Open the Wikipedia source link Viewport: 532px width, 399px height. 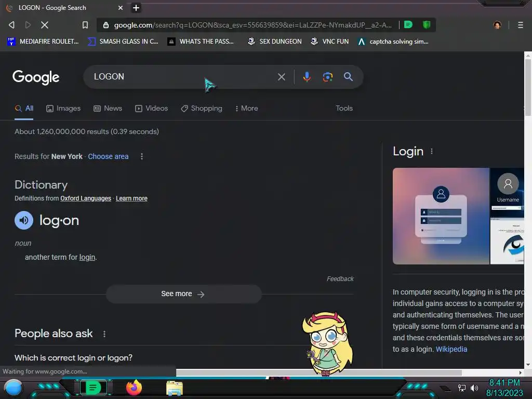pos(451,349)
